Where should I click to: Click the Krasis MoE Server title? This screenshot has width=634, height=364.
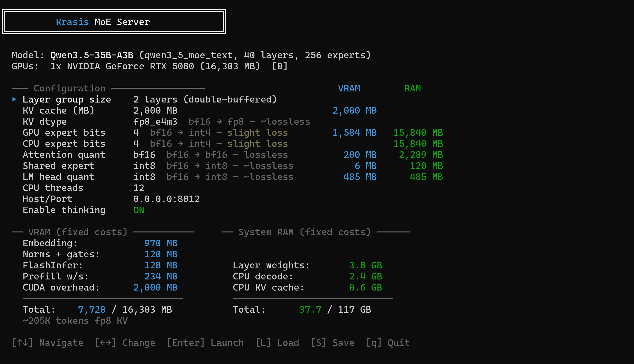(103, 22)
